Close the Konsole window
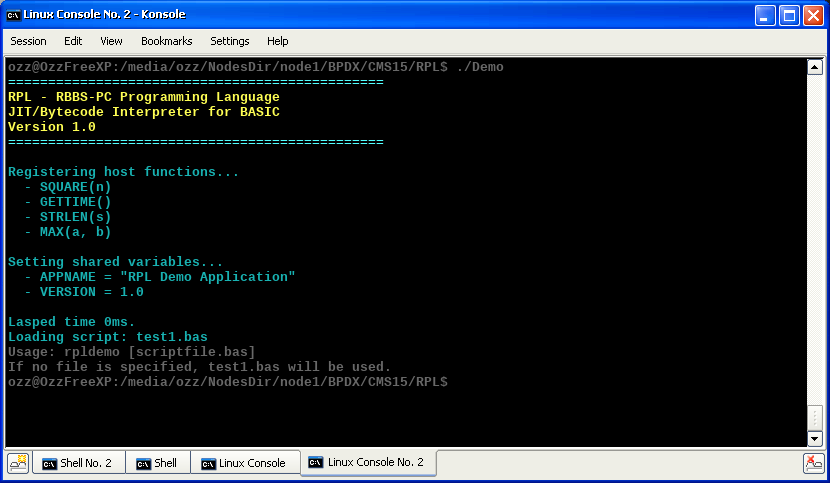This screenshot has width=830, height=483. pyautogui.click(x=811, y=15)
